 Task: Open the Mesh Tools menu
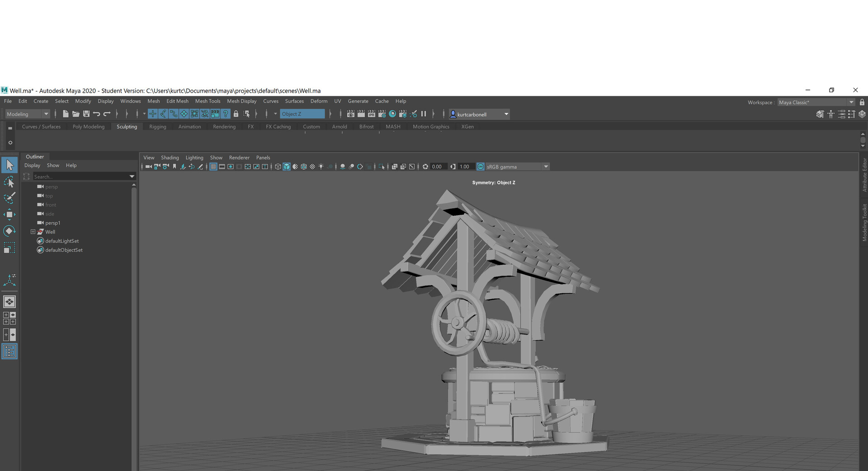click(x=208, y=101)
